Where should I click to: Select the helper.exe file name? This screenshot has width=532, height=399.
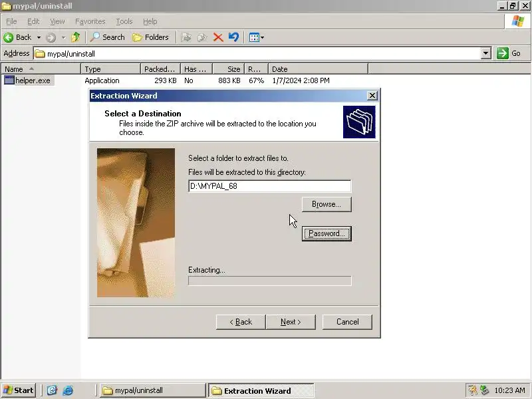[x=33, y=80]
